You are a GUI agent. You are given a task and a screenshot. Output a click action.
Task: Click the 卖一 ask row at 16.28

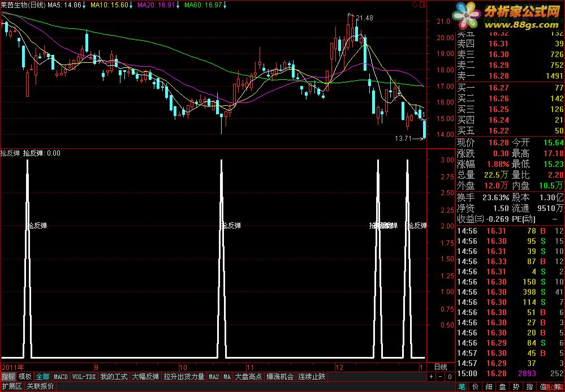point(510,76)
